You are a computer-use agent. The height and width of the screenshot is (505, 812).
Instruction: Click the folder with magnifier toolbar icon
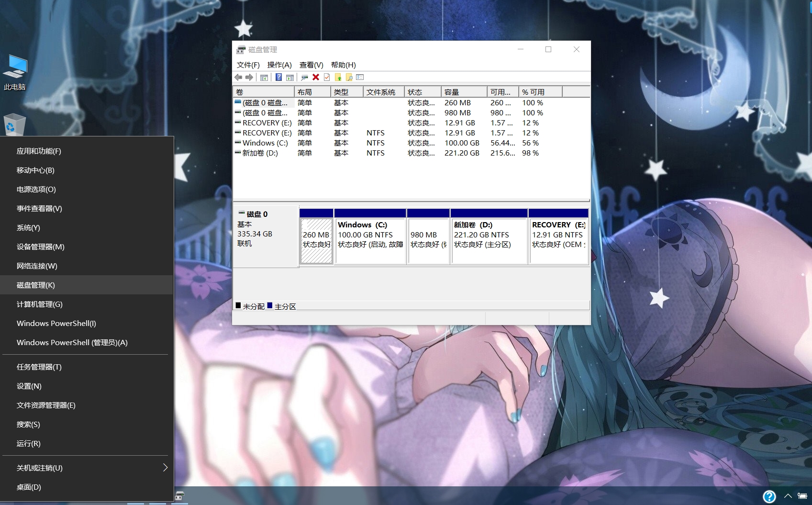tap(349, 77)
